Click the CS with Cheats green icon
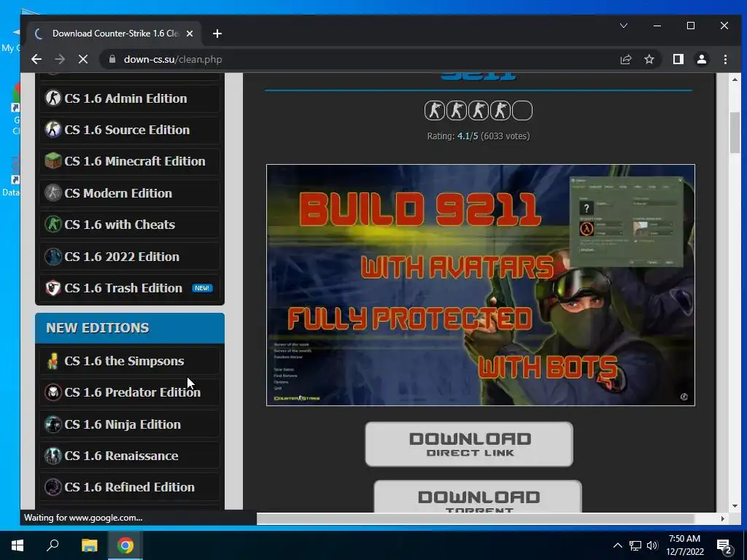The height and width of the screenshot is (560, 747). click(x=53, y=225)
